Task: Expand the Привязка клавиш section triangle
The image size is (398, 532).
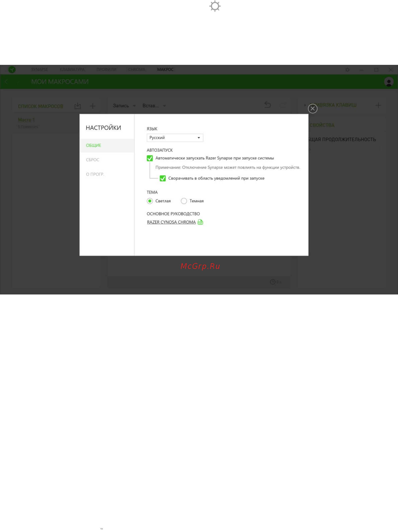Action: [x=305, y=105]
